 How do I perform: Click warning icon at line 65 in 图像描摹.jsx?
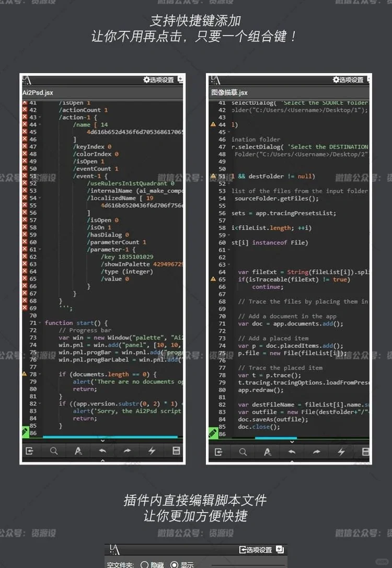pyautogui.click(x=213, y=279)
